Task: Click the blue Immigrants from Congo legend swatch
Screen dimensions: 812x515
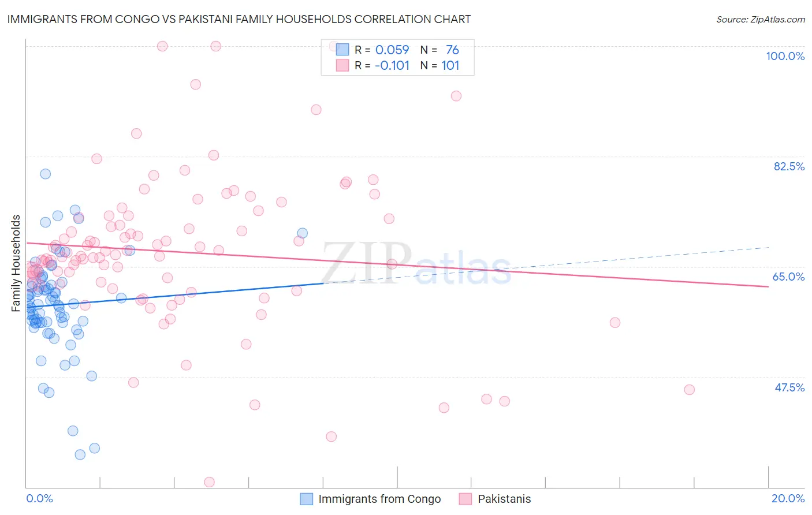Action: (307, 499)
